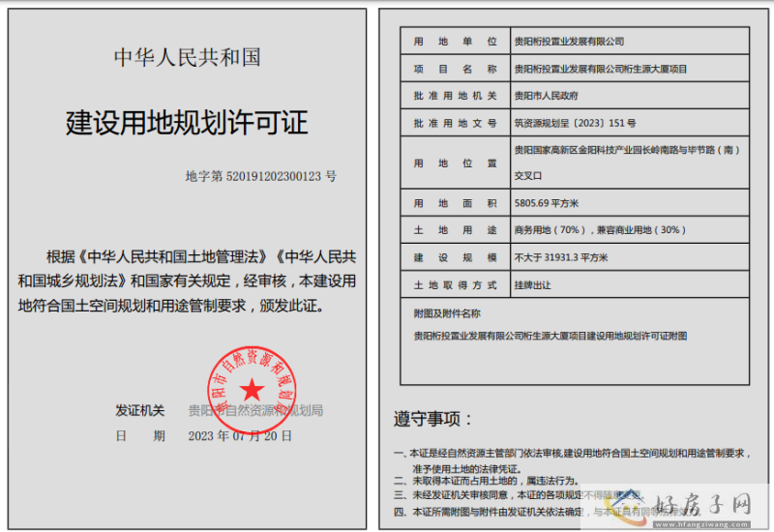Click the table label '土地取得方式'
The width and height of the screenshot is (774, 532).
[455, 285]
